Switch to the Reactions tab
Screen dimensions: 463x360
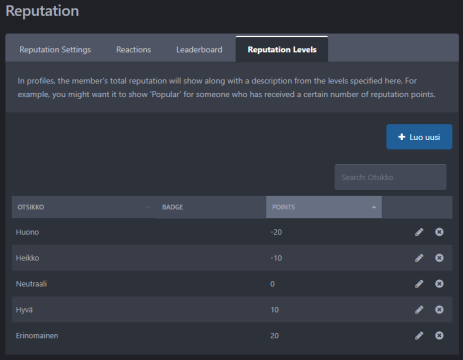click(134, 50)
